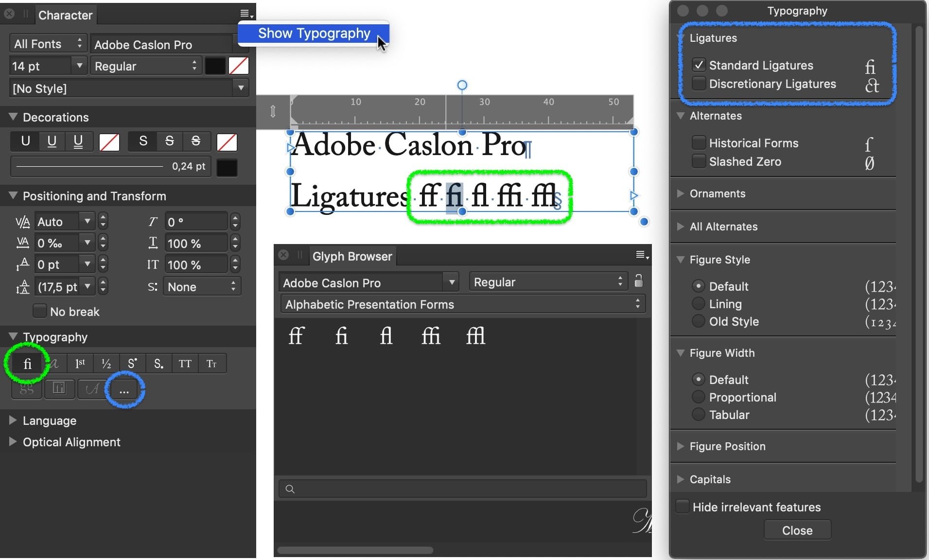Apply superscript with the S button
The image size is (929, 560).
[132, 363]
